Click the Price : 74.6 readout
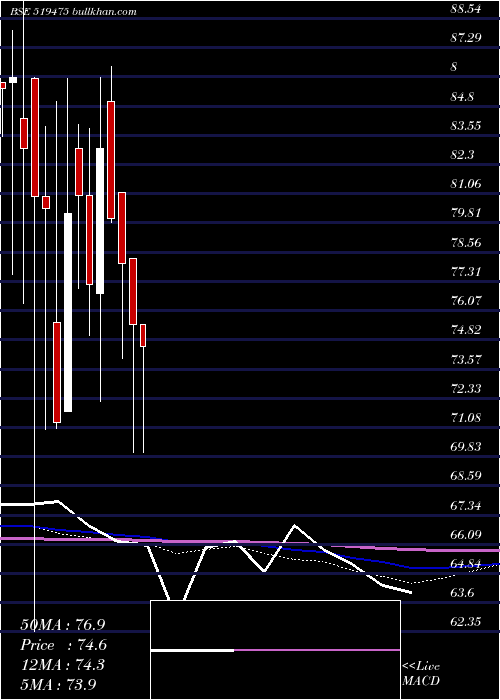 (x=63, y=645)
